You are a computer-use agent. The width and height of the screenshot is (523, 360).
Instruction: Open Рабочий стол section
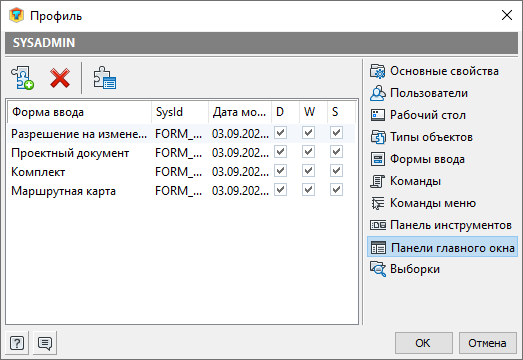[x=418, y=115]
